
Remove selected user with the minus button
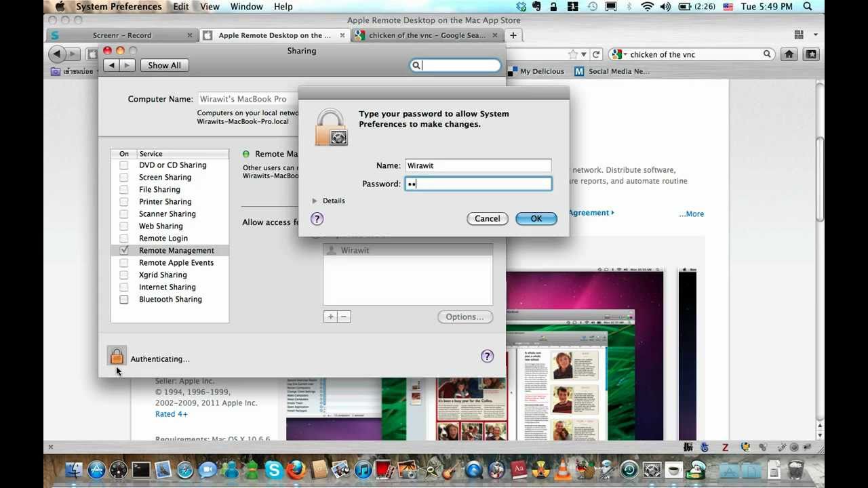pos(344,317)
